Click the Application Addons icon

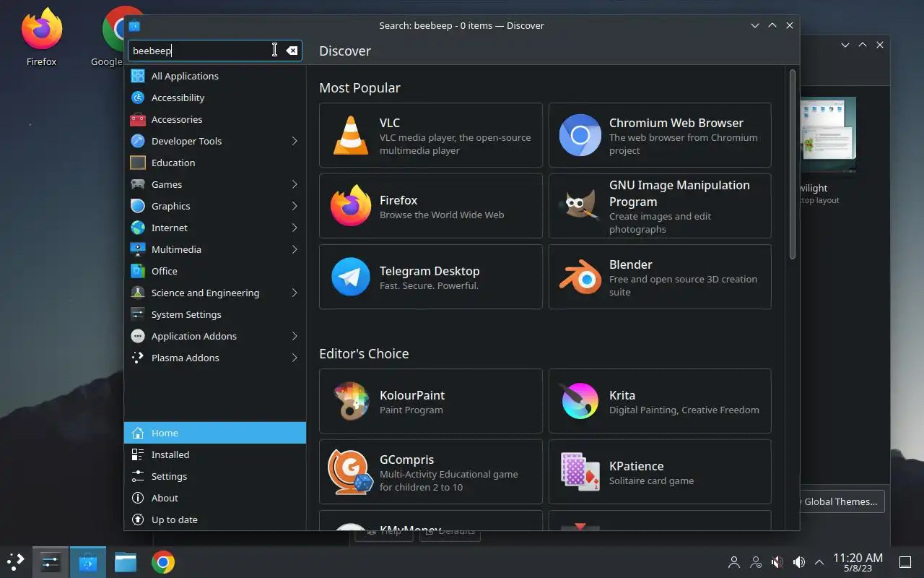(138, 336)
